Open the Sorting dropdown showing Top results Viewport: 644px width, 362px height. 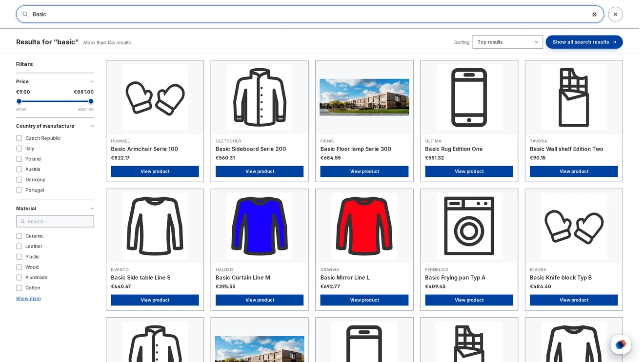pos(507,42)
